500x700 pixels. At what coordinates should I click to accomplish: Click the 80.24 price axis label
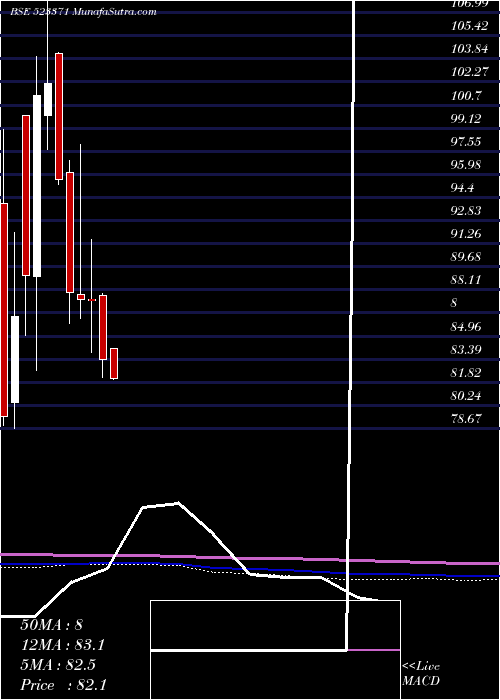click(x=467, y=396)
